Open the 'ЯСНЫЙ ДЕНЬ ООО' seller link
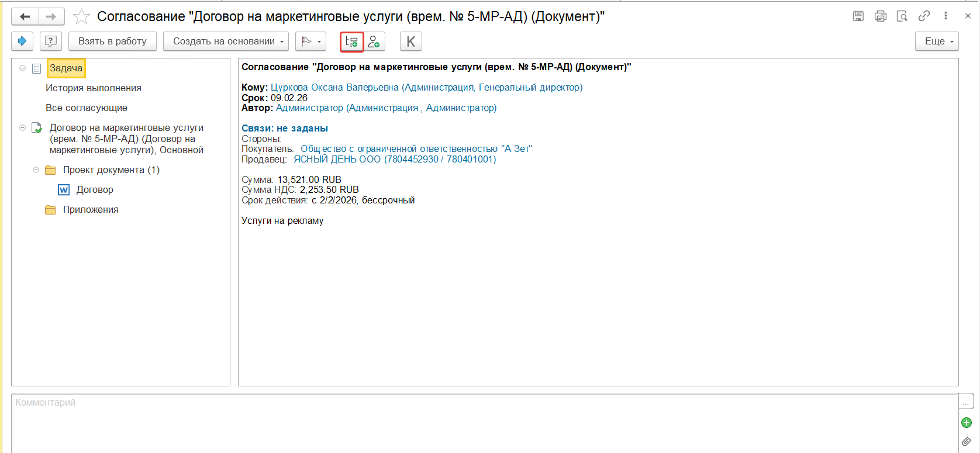 pyautogui.click(x=394, y=160)
